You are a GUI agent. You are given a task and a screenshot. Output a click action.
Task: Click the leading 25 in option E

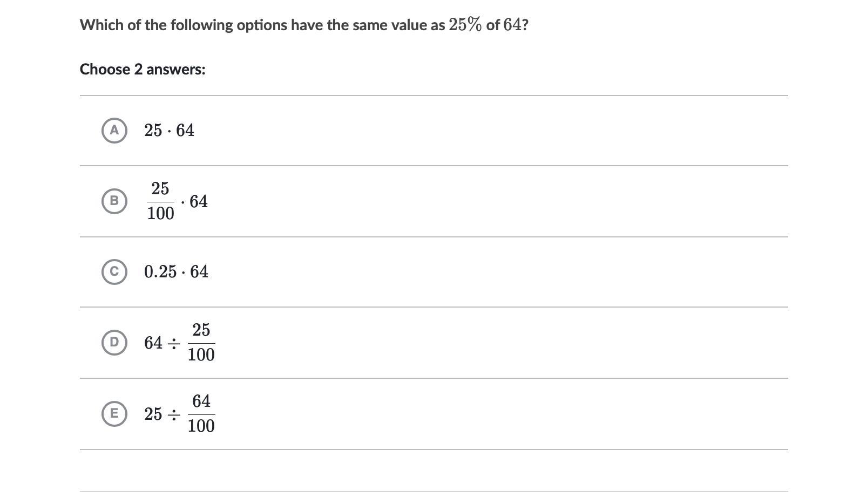tap(153, 414)
